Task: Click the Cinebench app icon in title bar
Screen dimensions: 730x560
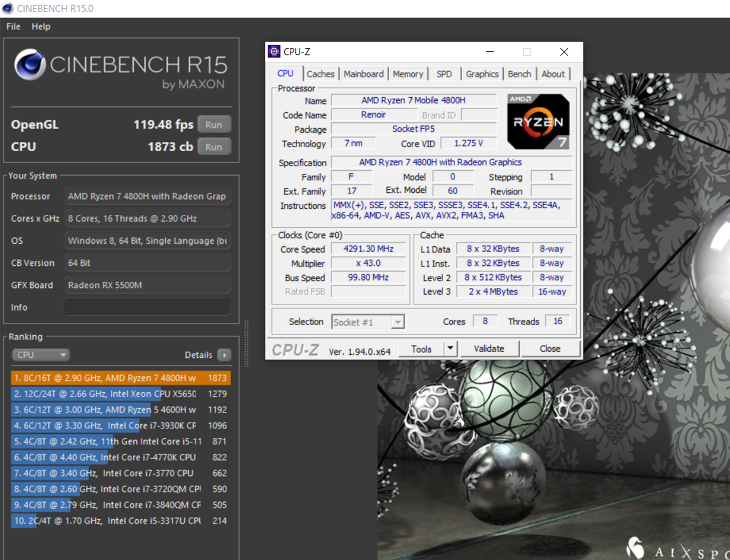Action: pos(8,8)
